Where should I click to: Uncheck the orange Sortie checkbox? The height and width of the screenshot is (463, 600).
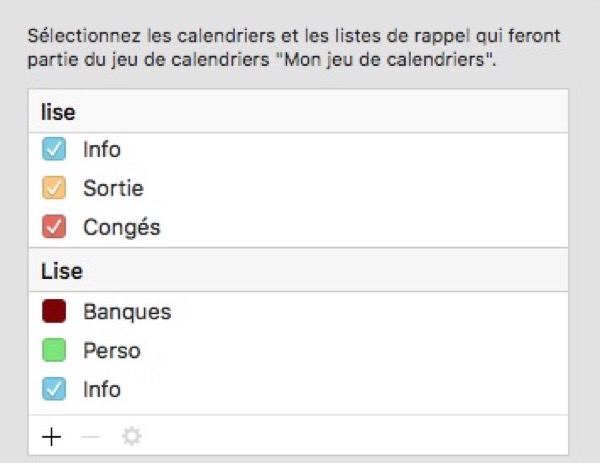(x=54, y=188)
